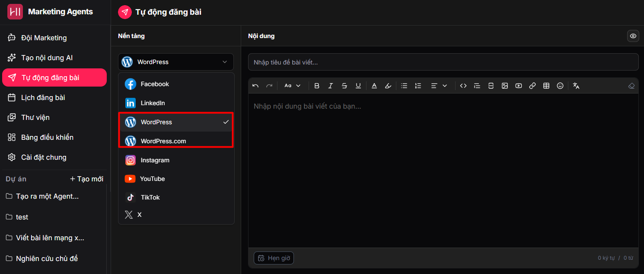Select Facebook from the platform list
Screen dimensions: 644x274
point(155,84)
